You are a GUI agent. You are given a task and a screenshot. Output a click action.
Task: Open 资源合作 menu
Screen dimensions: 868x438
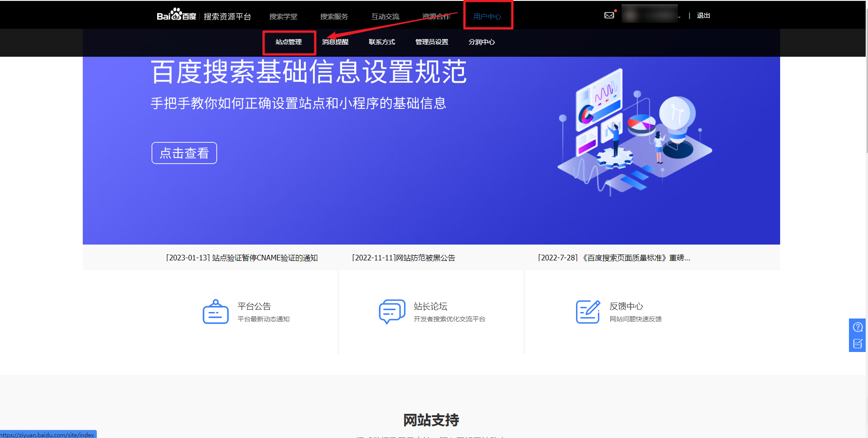pos(436,16)
